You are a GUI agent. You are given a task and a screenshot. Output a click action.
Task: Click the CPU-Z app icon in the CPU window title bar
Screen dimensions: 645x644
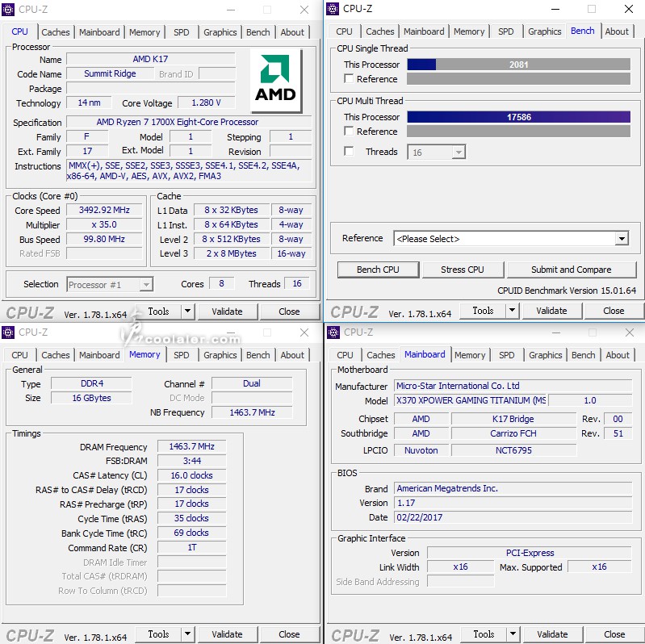8,9
